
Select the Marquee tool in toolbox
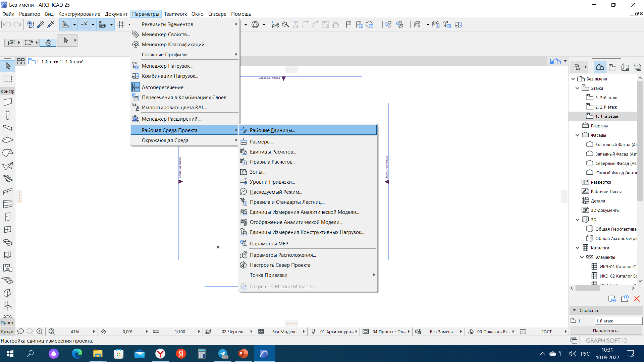click(x=8, y=79)
